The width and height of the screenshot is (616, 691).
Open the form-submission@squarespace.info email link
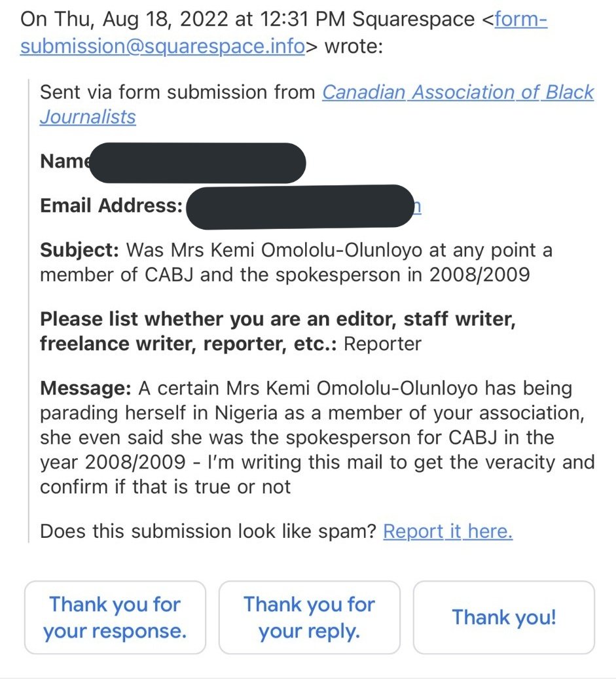pyautogui.click(x=162, y=48)
